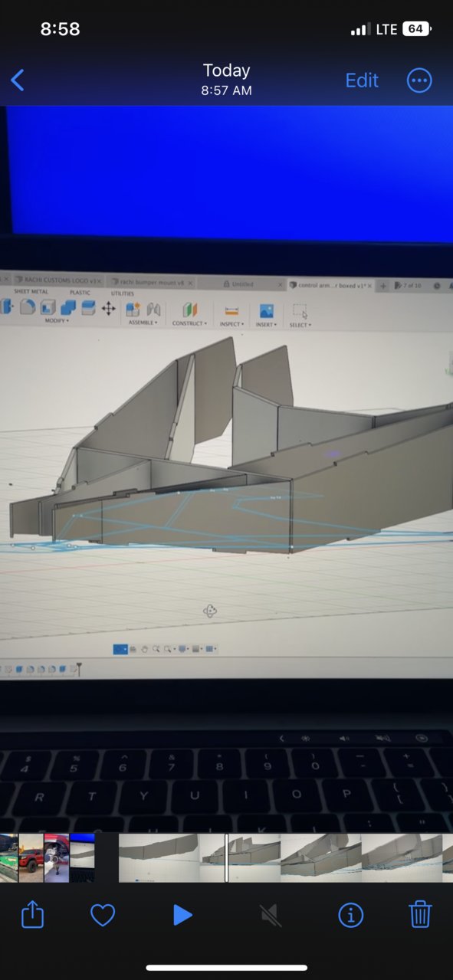Select the INSPECT measure icon
This screenshot has height=980, width=453.
pyautogui.click(x=231, y=311)
